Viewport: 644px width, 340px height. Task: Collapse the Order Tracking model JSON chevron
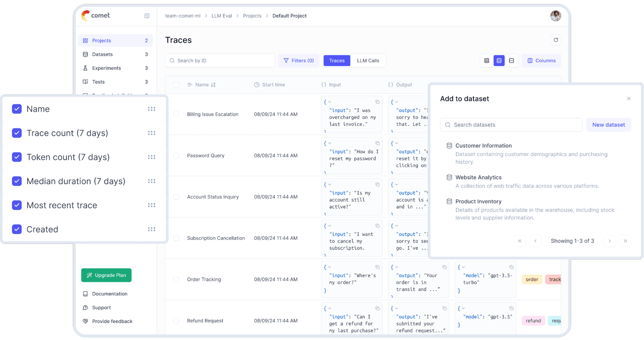point(464,267)
